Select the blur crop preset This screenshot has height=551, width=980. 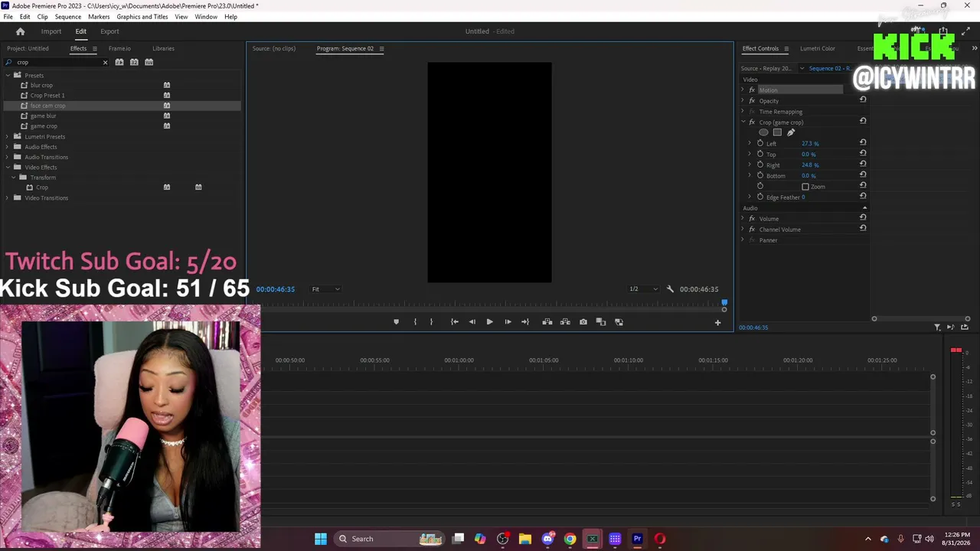41,85
